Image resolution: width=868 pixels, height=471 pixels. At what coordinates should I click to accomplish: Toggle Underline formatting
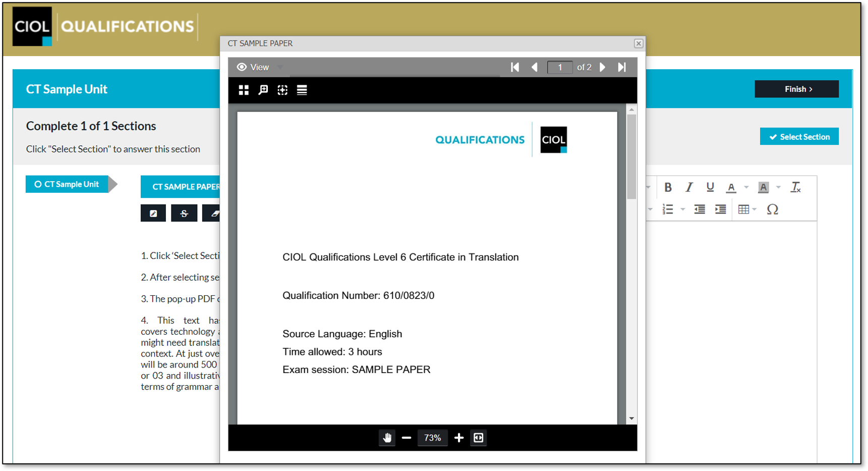710,187
